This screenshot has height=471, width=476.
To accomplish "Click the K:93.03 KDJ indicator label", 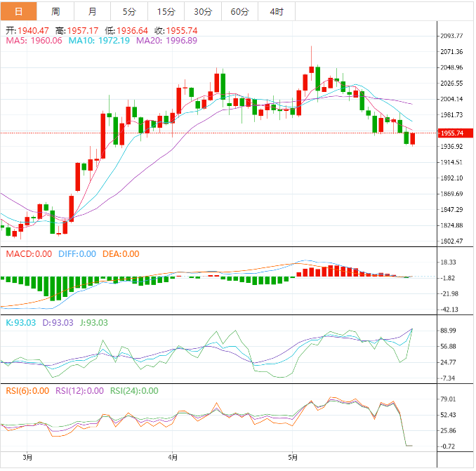I will pyautogui.click(x=19, y=322).
